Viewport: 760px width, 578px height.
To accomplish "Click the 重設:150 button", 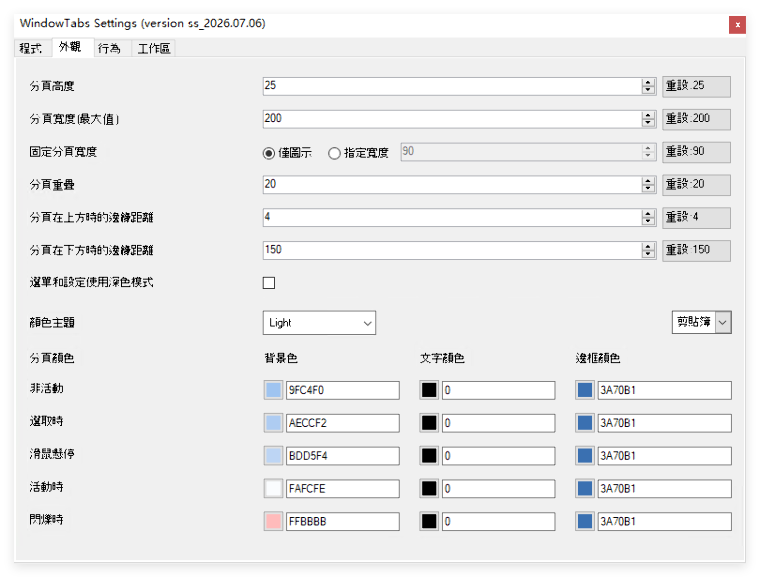I will tap(697, 250).
